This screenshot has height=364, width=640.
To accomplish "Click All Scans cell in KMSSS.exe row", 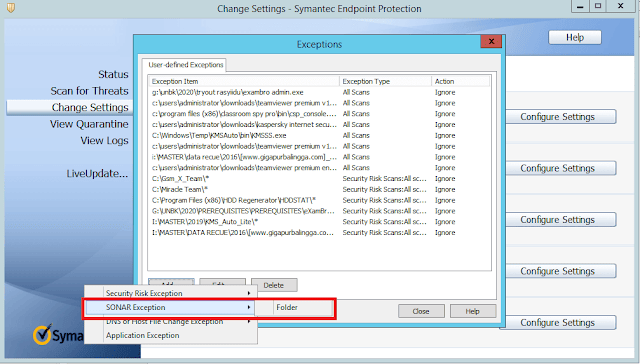I will (356, 135).
